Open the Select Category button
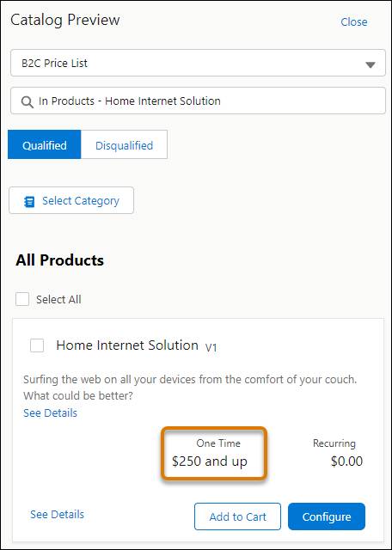This screenshot has width=392, height=550. (71, 200)
